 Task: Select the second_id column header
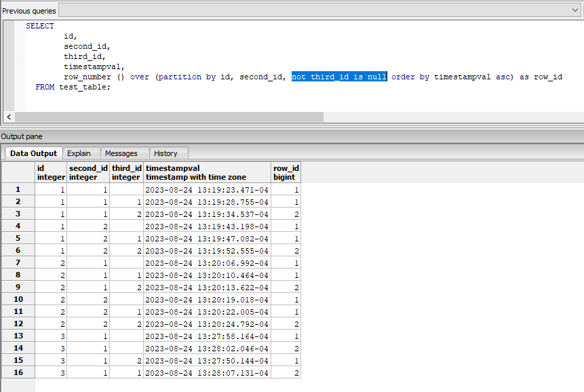click(x=87, y=172)
